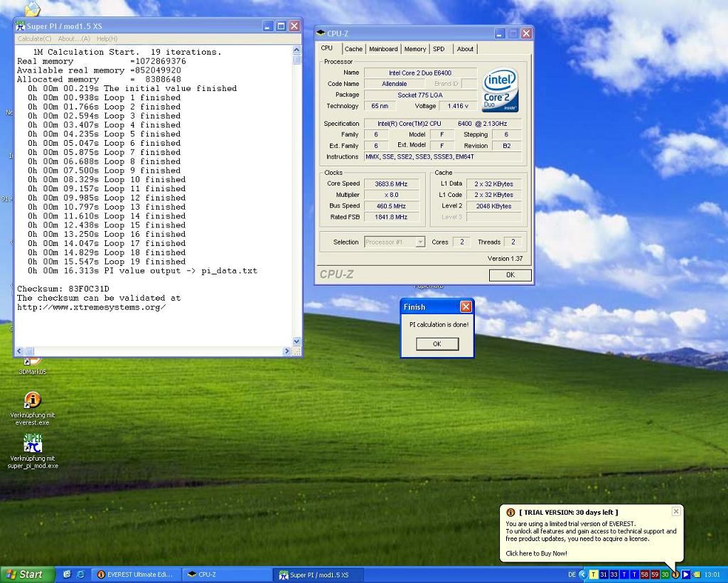
Task: Dismiss the EVEREST trial version balloon
Action: 676,511
